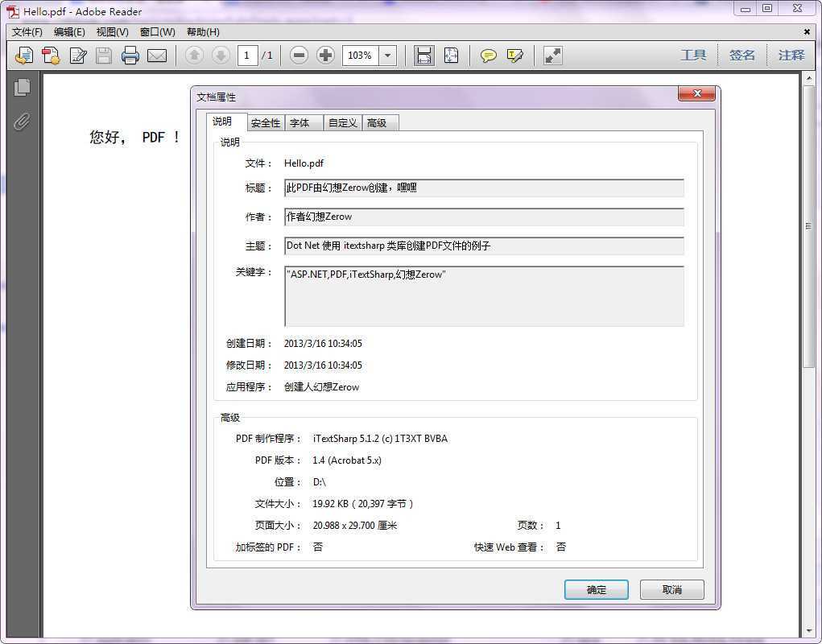This screenshot has width=822, height=644.
Task: Open the attachments paperclip panel
Action: (22, 121)
